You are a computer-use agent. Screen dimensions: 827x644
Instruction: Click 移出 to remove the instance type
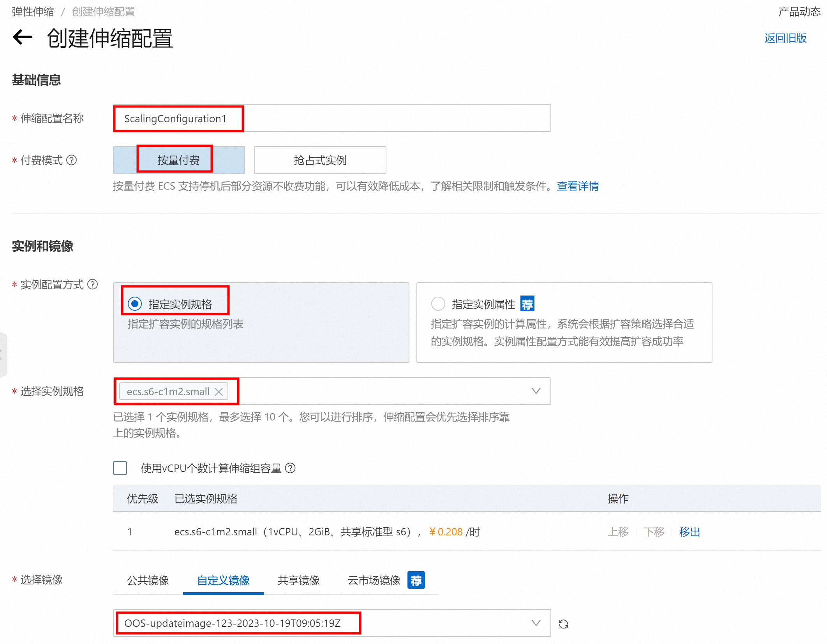(689, 531)
